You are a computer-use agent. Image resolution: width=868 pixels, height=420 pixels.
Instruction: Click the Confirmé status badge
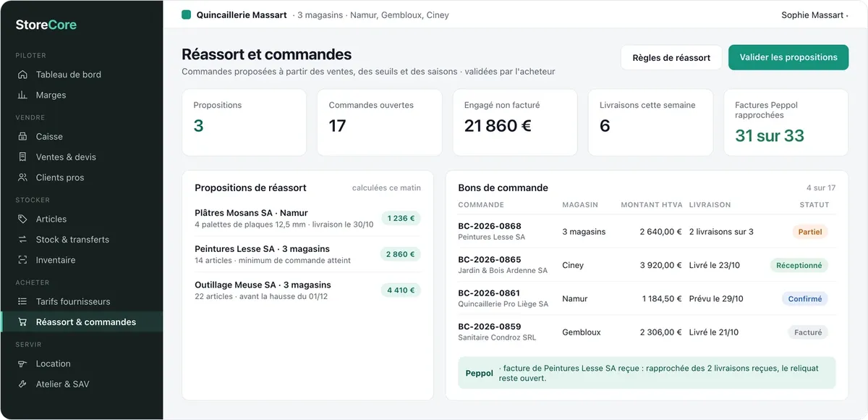(x=805, y=299)
